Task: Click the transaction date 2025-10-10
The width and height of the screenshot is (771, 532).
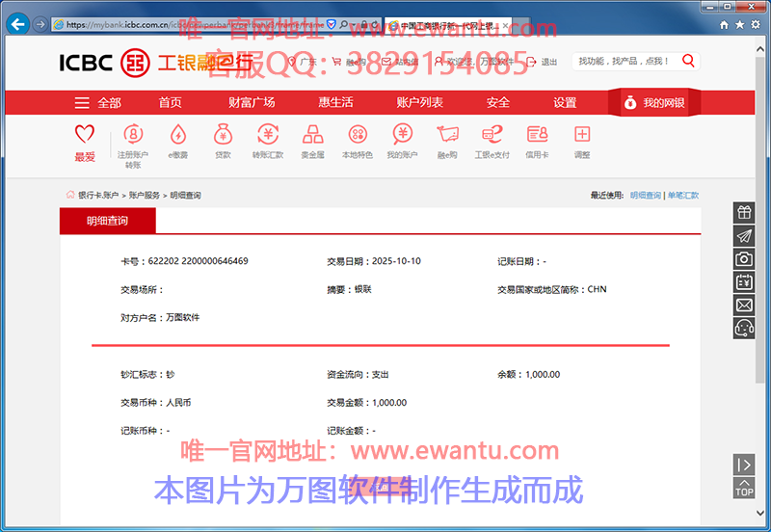Action: click(x=396, y=261)
